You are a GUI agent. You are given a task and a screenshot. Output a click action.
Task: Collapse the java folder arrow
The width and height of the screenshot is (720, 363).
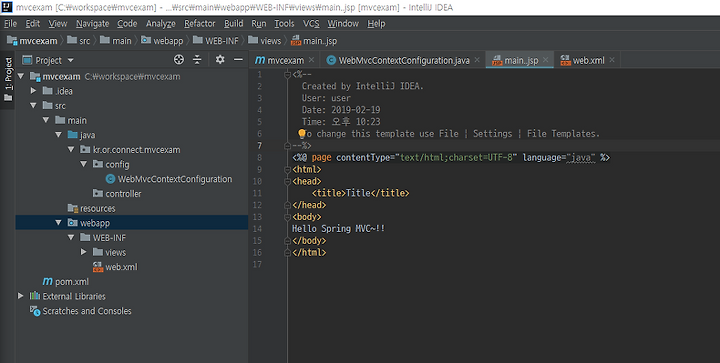(x=58, y=135)
